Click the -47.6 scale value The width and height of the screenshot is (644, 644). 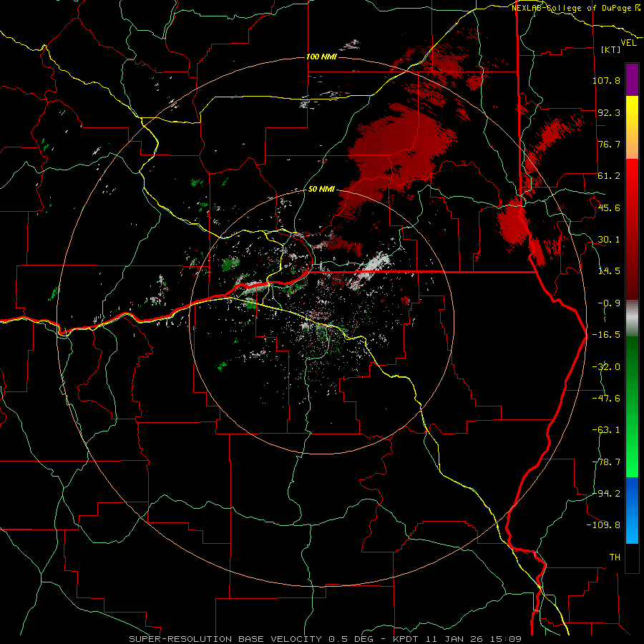pos(606,399)
